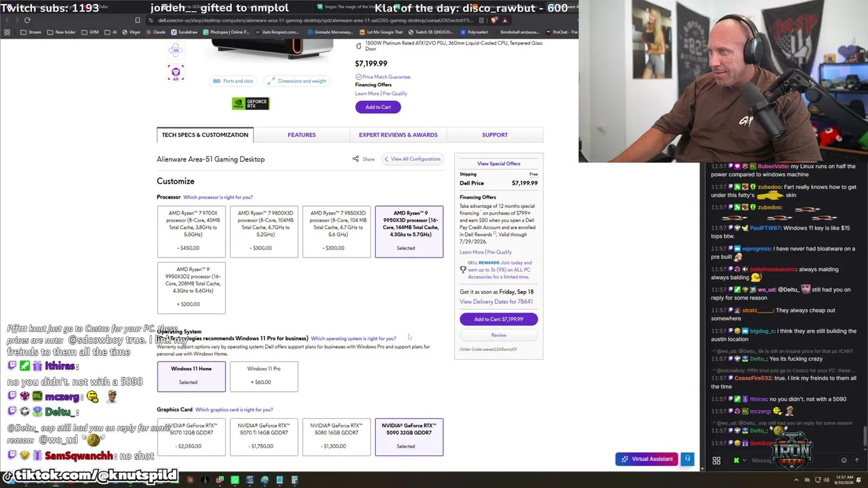Open the Expert Reviews & Awards tab
This screenshot has width=868, height=488.
coord(398,135)
